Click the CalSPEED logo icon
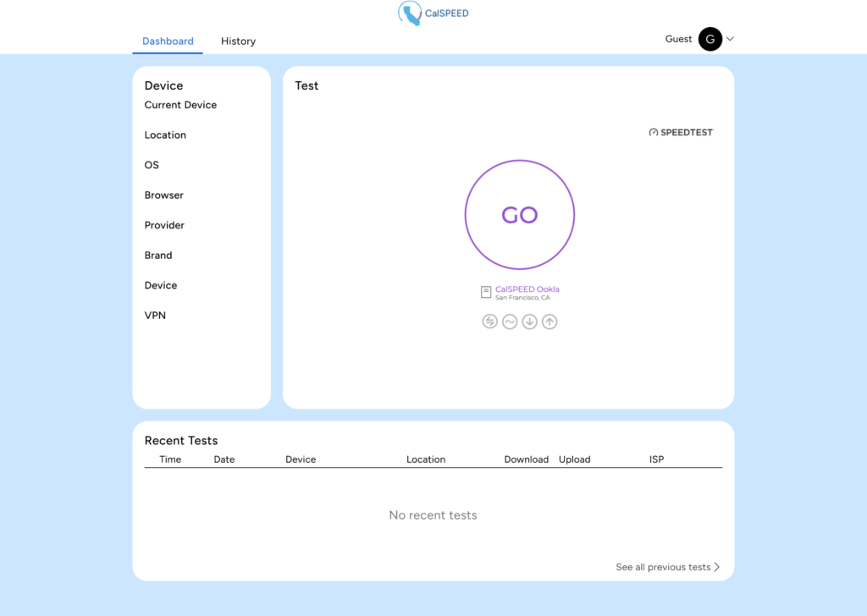867x616 pixels. (x=411, y=14)
